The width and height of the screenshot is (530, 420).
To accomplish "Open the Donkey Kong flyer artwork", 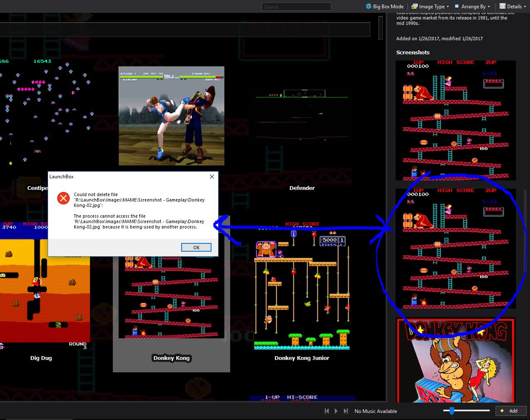I will click(x=456, y=360).
